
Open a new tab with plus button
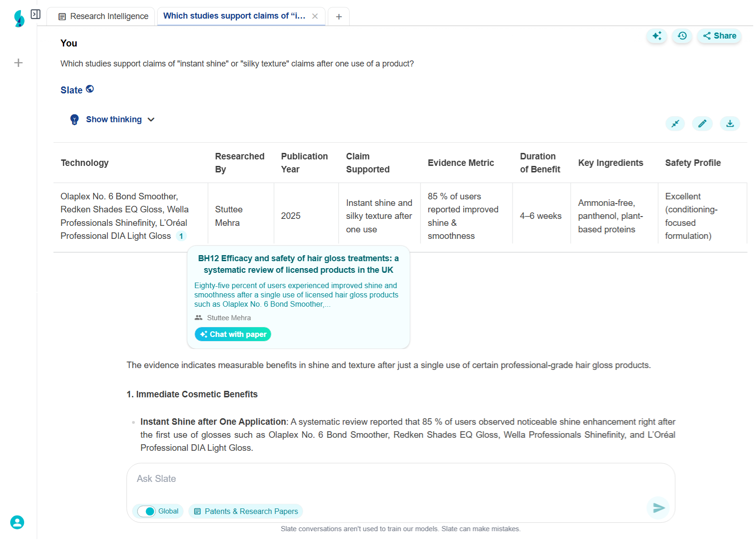point(339,17)
